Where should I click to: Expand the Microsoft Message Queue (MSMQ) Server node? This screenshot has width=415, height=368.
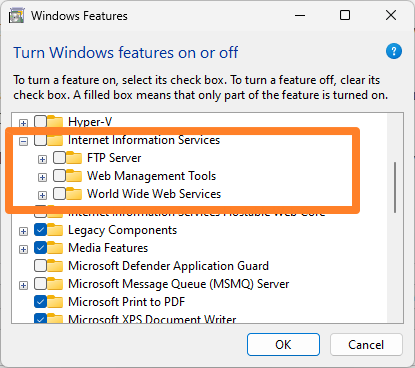23,285
